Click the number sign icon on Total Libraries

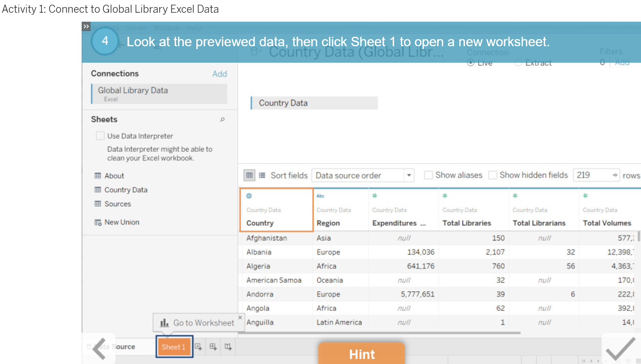[x=446, y=195]
